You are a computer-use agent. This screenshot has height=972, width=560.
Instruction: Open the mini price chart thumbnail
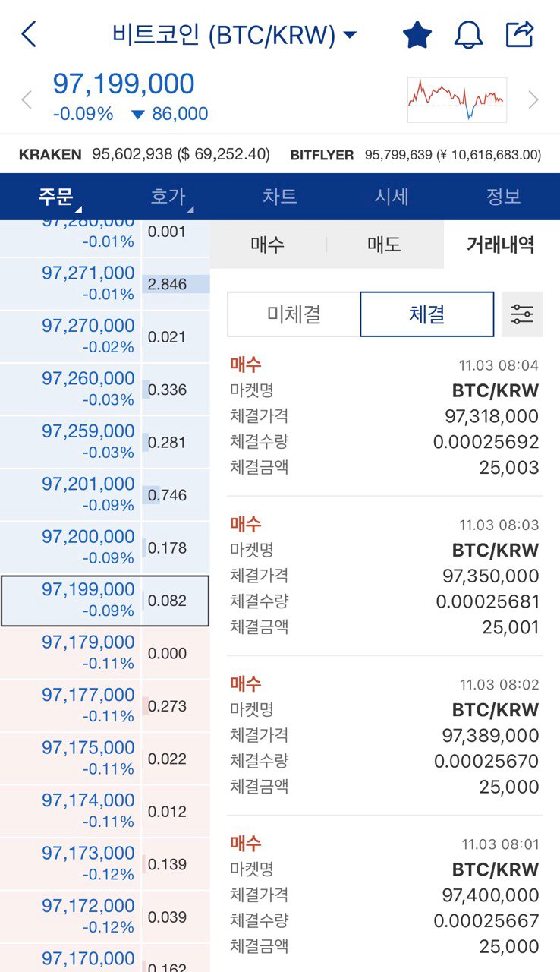(457, 99)
